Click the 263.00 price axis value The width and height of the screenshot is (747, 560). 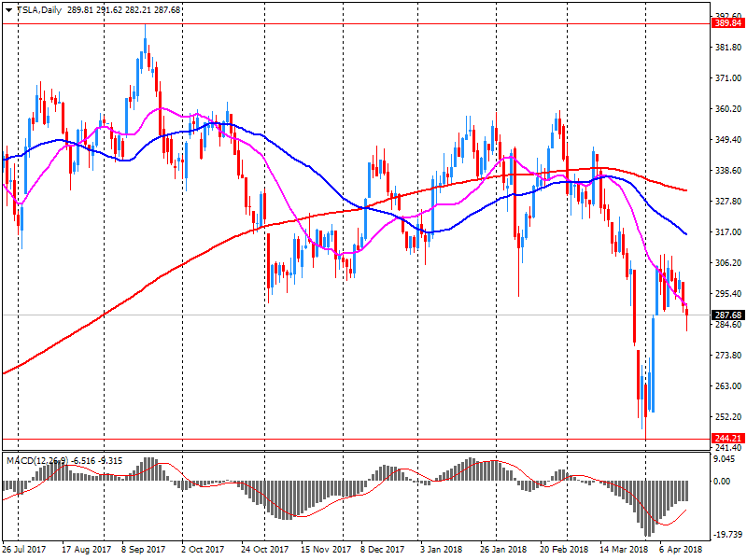pos(728,386)
